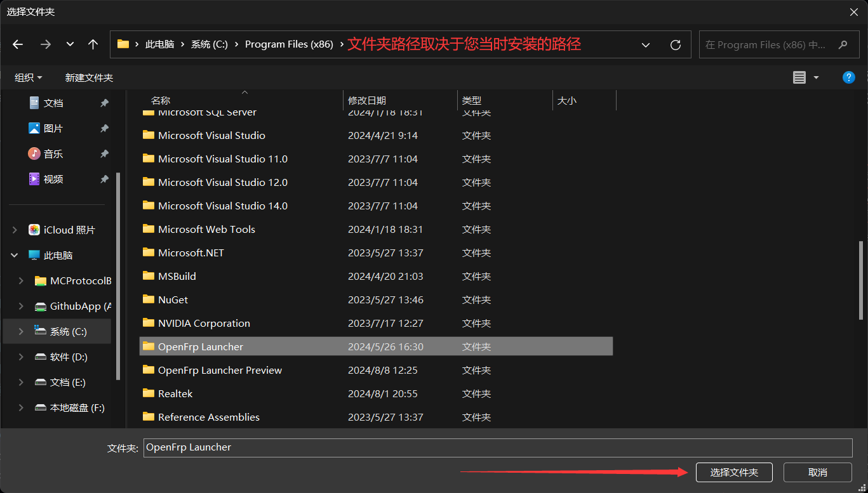Expand the 软件 (D:) drive node
Viewport: 868px width, 493px height.
tap(21, 357)
